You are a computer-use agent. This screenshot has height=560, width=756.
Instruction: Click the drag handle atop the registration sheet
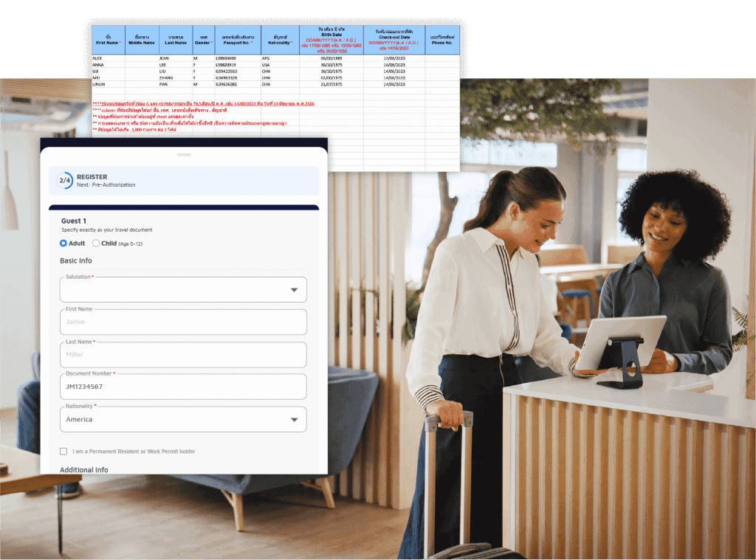point(182,155)
